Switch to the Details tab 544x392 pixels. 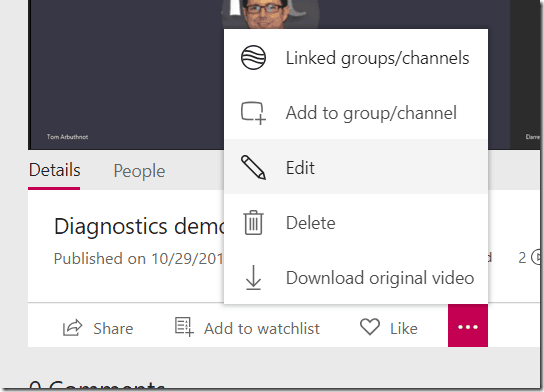coord(54,170)
